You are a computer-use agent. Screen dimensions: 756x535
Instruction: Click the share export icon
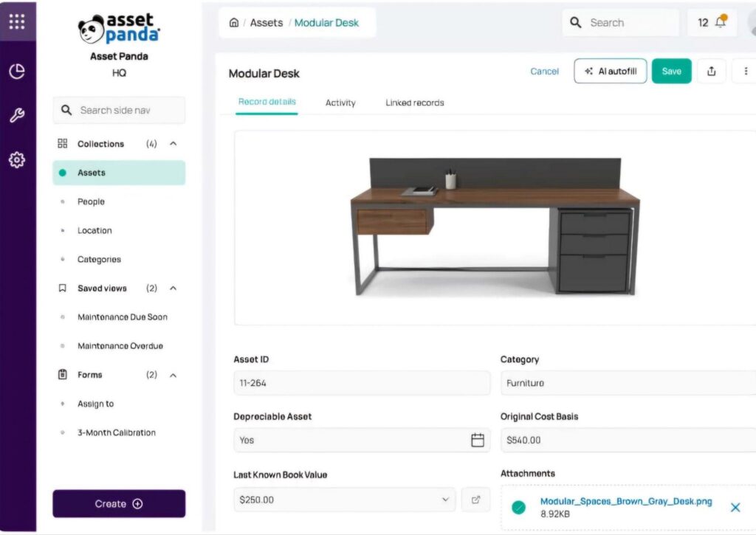[x=712, y=72]
